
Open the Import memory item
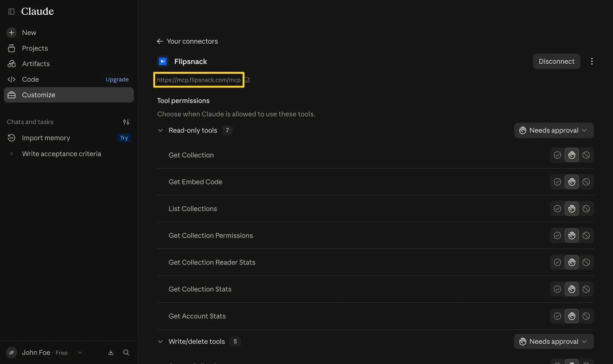point(69,138)
